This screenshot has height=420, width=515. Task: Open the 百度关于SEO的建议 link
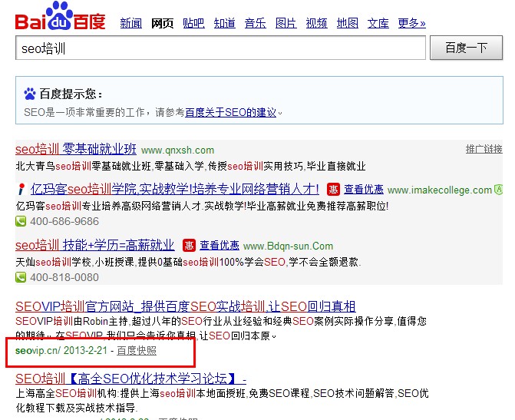231,112
